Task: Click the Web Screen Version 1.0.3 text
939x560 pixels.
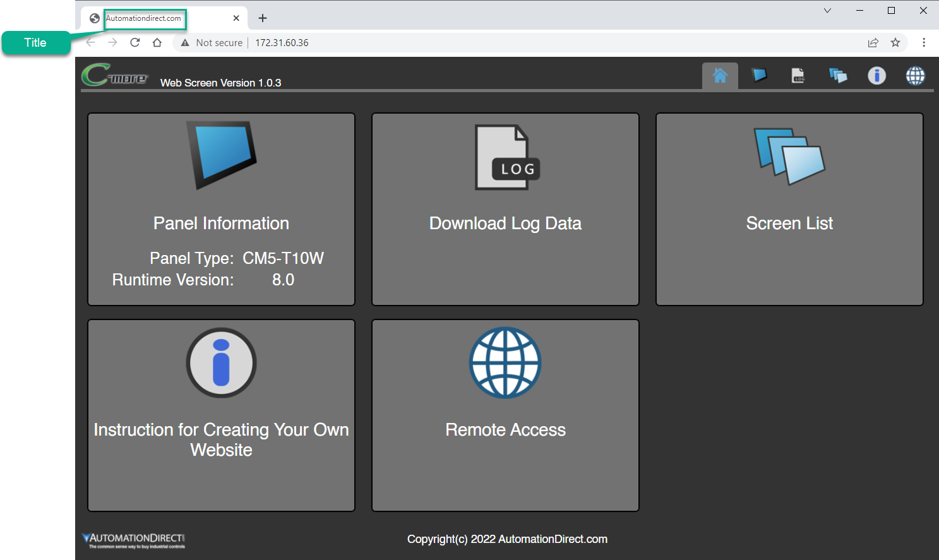Action: [x=221, y=83]
